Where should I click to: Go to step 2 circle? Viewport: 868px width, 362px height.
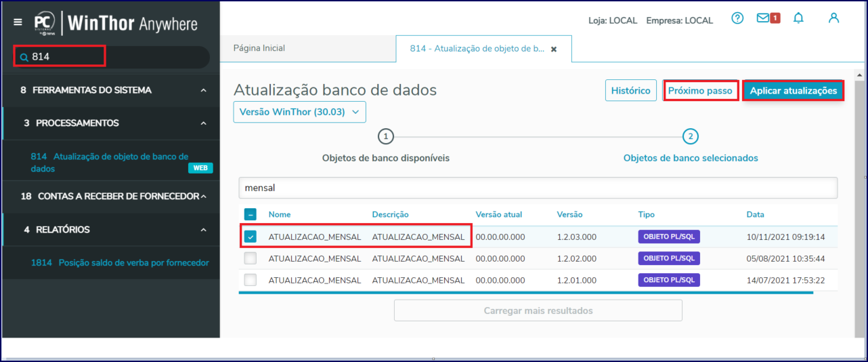(x=691, y=136)
